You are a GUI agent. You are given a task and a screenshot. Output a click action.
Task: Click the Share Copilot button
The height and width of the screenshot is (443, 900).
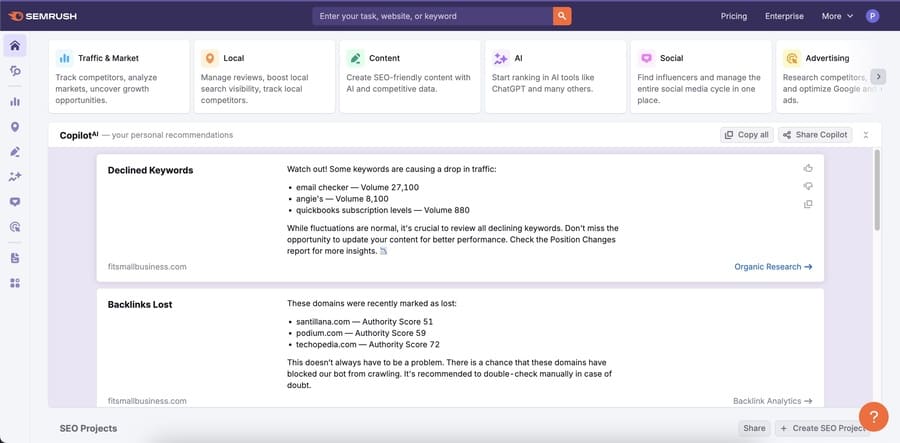pyautogui.click(x=815, y=135)
